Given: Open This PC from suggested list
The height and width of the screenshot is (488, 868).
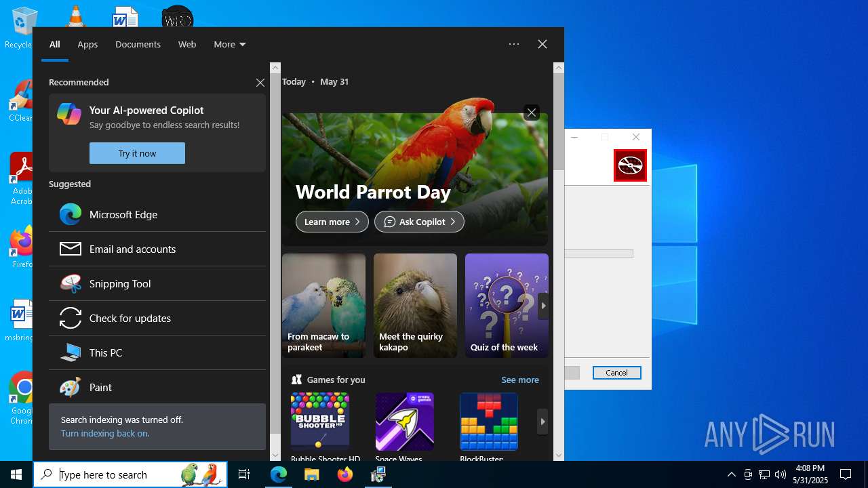Looking at the screenshot, I should click(x=157, y=352).
